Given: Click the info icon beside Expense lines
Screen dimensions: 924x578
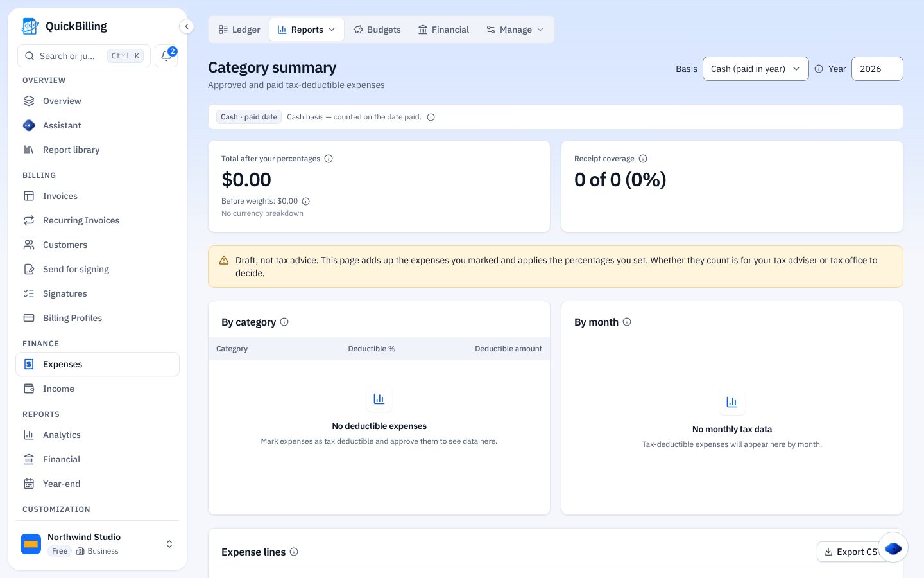Looking at the screenshot, I should point(294,552).
